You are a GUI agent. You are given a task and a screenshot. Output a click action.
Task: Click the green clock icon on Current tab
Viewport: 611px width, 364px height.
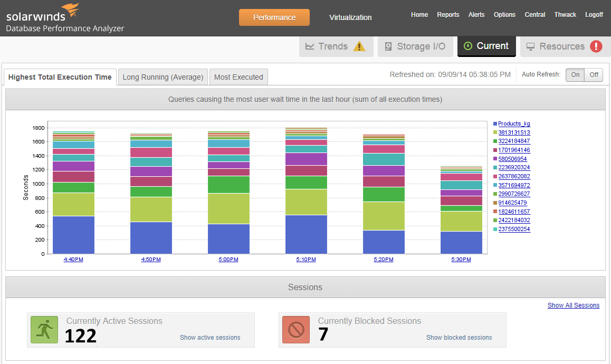point(470,46)
